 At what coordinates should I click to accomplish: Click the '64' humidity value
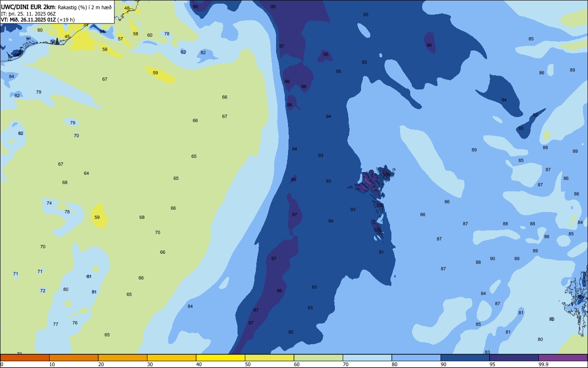(86, 173)
